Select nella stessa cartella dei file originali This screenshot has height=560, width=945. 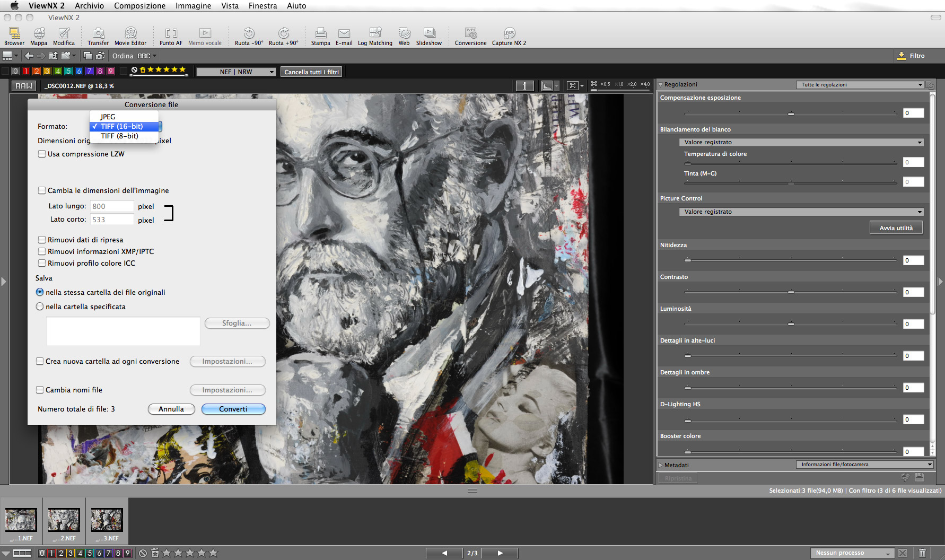40,292
